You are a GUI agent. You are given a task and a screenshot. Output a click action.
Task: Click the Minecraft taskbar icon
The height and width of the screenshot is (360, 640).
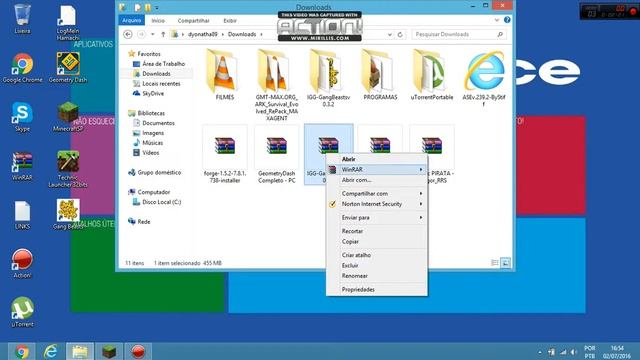tap(109, 351)
